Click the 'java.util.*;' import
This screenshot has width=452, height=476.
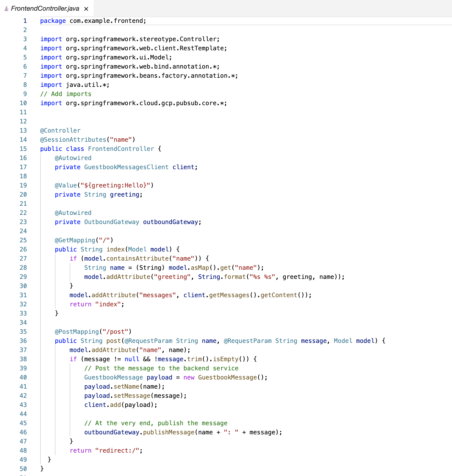pos(88,85)
